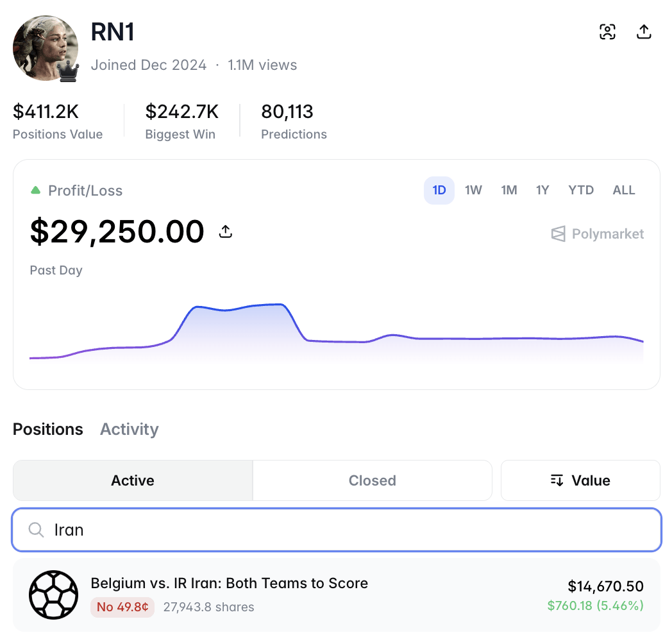Open Belgium vs. IR Iran market title
This screenshot has height=635, width=672.
pyautogui.click(x=230, y=583)
